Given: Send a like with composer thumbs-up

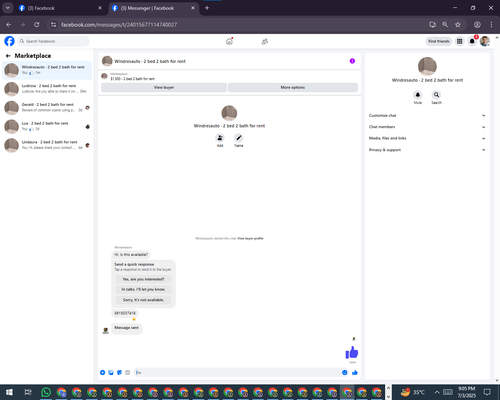Looking at the screenshot, I should [355, 372].
